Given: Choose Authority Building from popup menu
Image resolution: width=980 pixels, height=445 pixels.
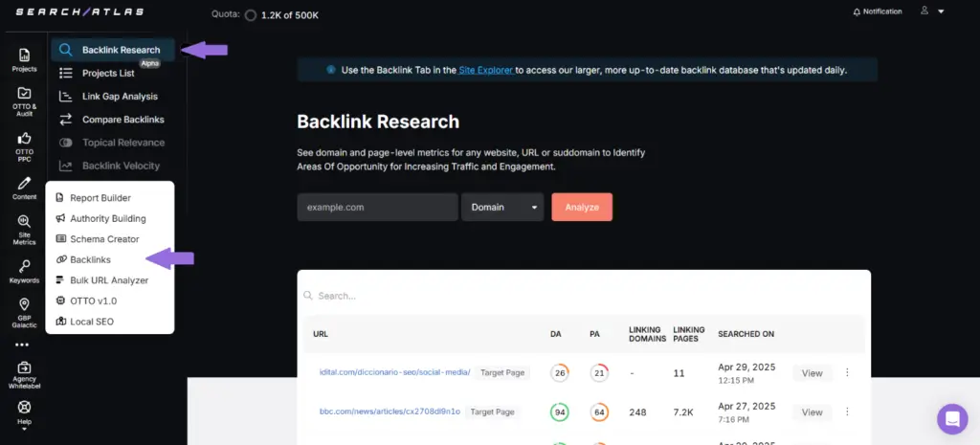Looking at the screenshot, I should tap(100, 218).
